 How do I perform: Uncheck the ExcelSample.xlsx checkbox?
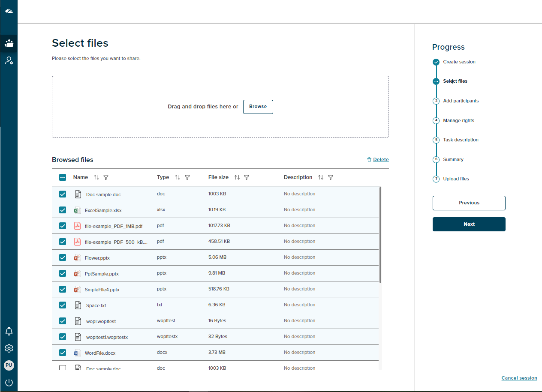tap(63, 210)
